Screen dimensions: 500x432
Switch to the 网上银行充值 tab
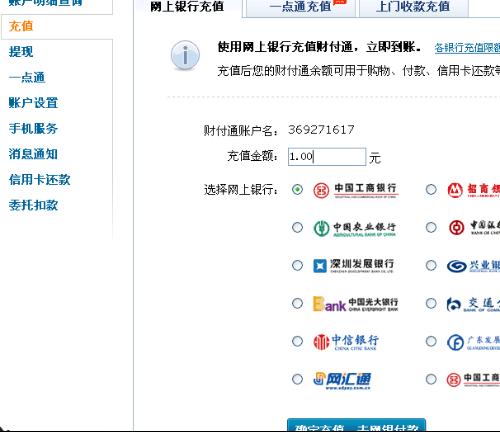187,7
